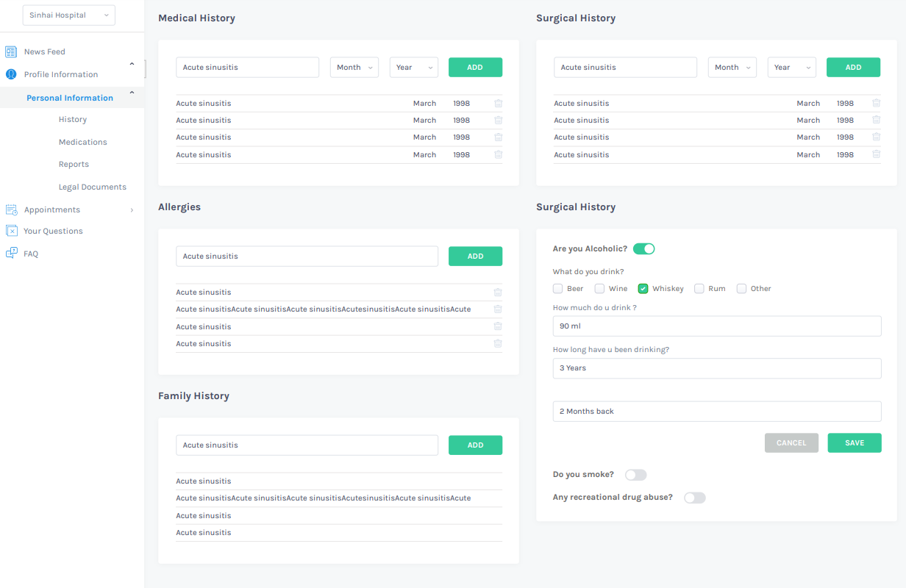This screenshot has width=906, height=588.
Task: Click the FAQ chat icon
Action: tap(11, 254)
